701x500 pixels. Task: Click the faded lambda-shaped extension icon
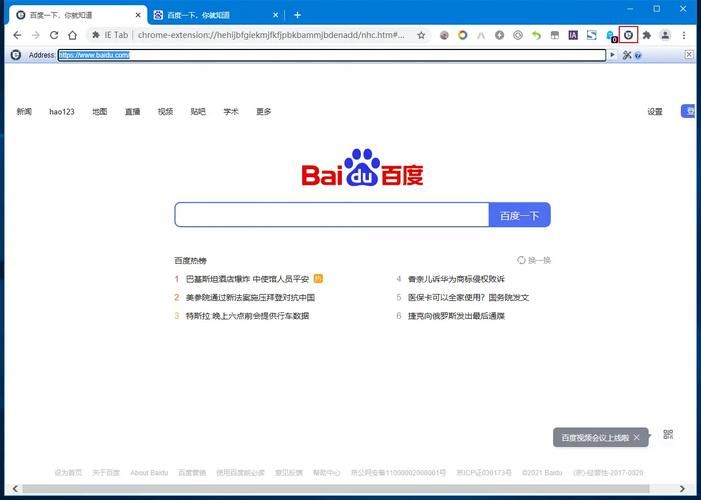481,35
